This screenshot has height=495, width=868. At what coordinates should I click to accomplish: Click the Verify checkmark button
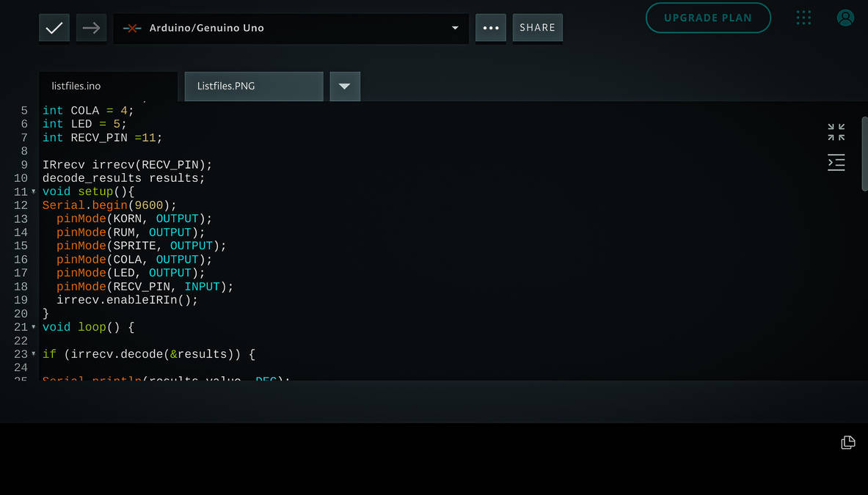pos(54,28)
